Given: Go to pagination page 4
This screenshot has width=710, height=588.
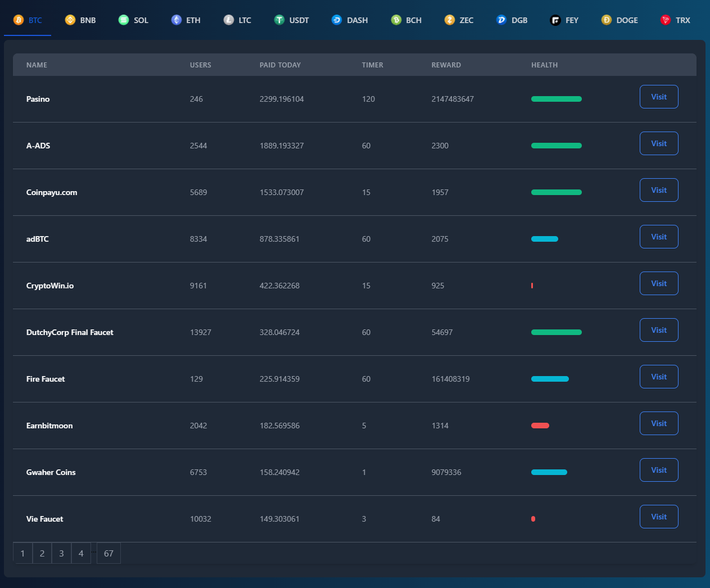Looking at the screenshot, I should click(81, 553).
